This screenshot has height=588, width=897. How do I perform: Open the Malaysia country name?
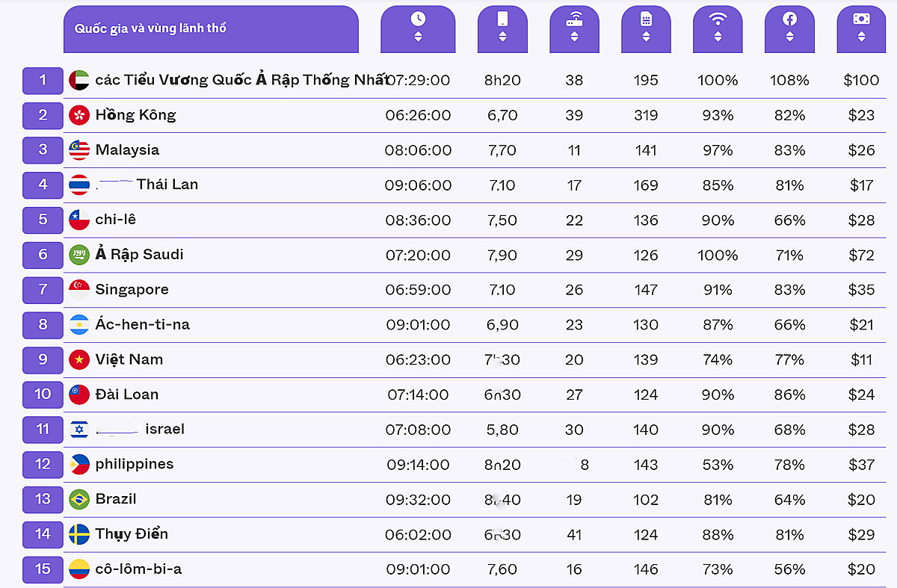[x=127, y=149]
